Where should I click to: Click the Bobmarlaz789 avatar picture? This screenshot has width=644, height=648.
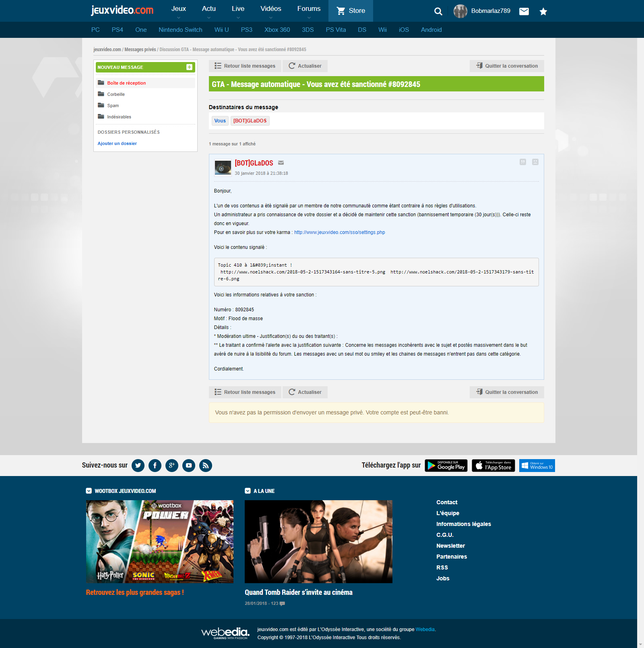tap(460, 11)
